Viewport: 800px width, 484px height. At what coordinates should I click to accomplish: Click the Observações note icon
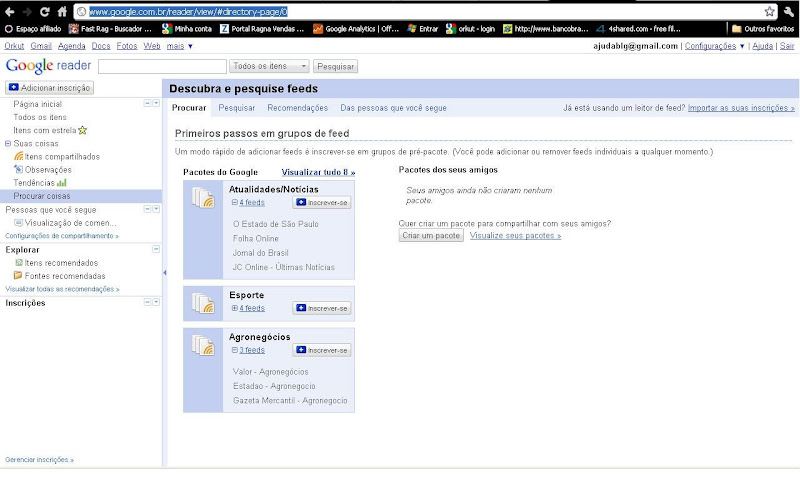tap(19, 169)
